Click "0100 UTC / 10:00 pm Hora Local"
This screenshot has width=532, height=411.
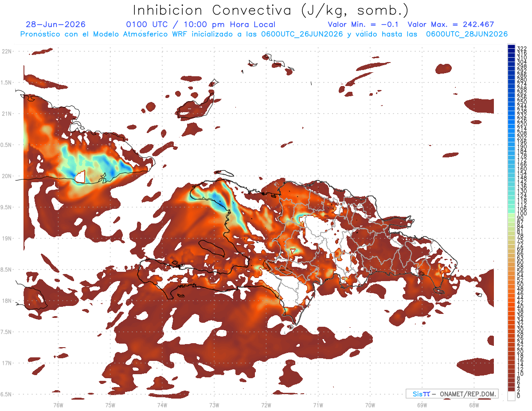click(200, 24)
